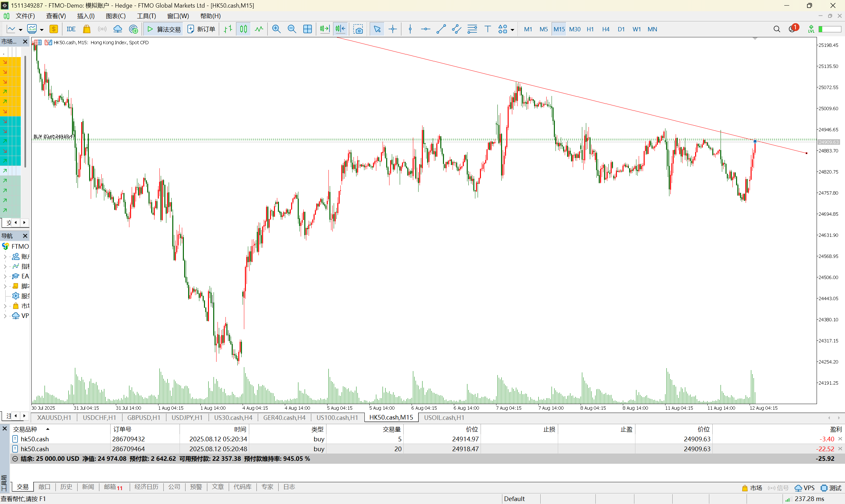
Task: Open the 查看(V) menu
Action: click(x=56, y=16)
